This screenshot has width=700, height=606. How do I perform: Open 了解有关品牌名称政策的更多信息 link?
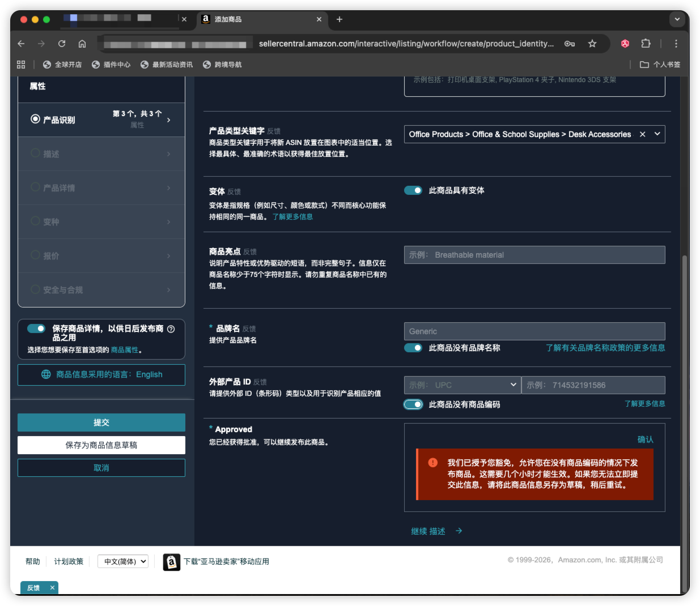pyautogui.click(x=605, y=348)
